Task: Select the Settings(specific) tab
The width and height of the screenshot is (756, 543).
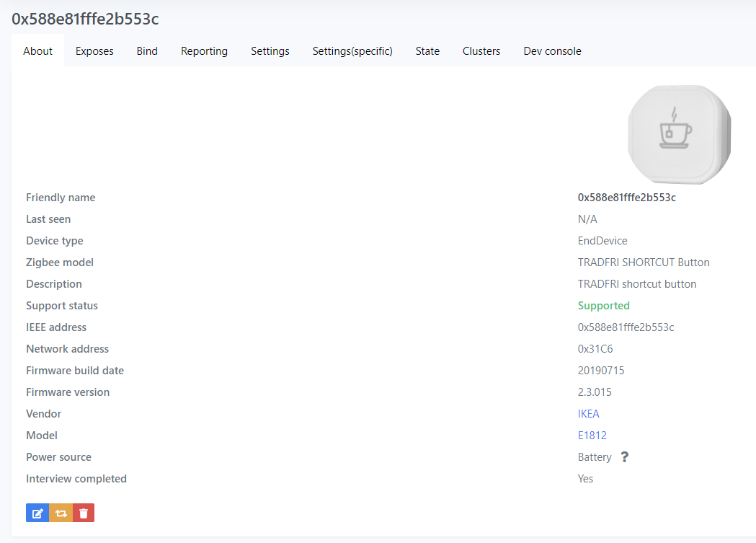Action: click(352, 51)
